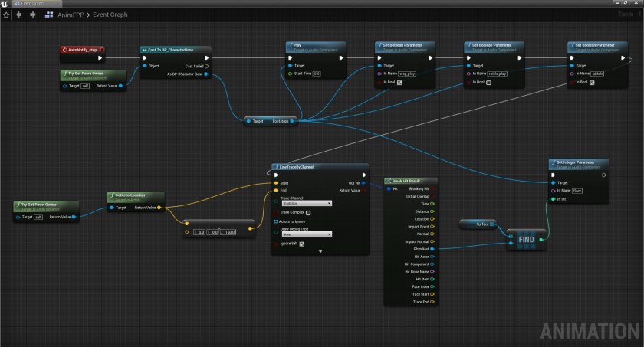
Task: Uncheck In Bool for step_play parameter
Action: point(399,82)
